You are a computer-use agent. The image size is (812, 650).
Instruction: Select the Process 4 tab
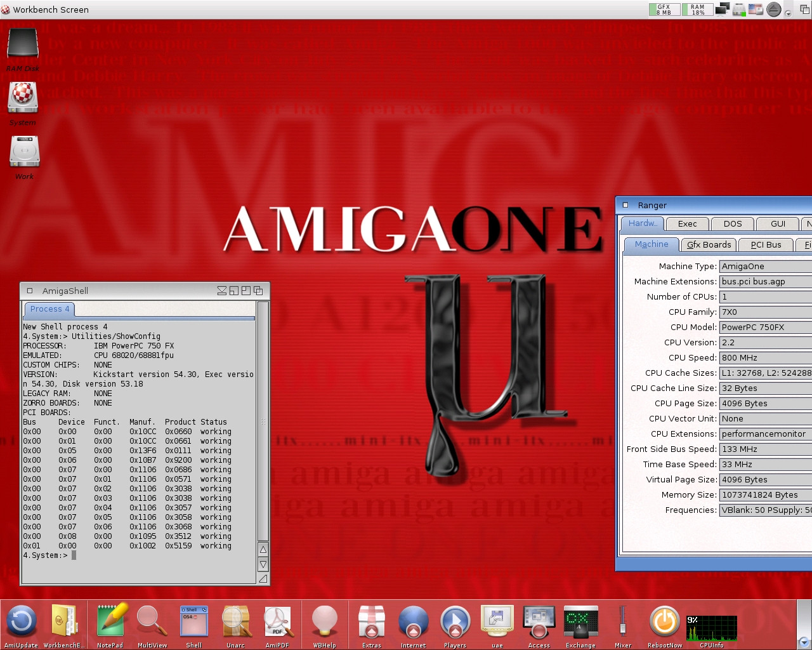[50, 309]
